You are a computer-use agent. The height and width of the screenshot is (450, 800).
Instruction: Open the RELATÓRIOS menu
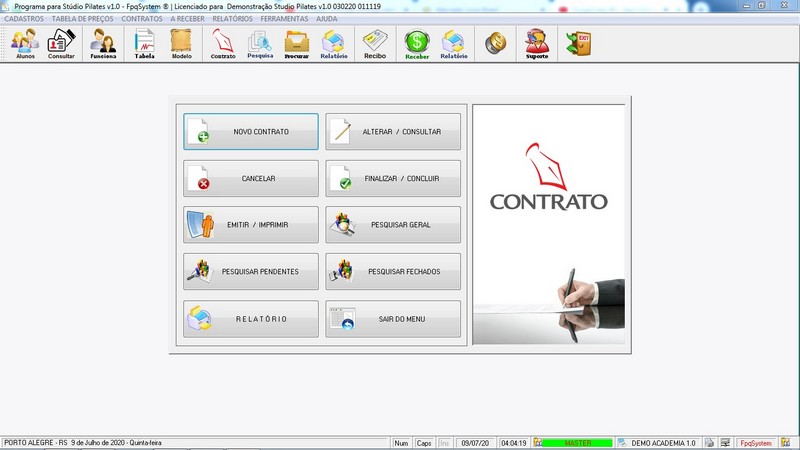coord(232,19)
